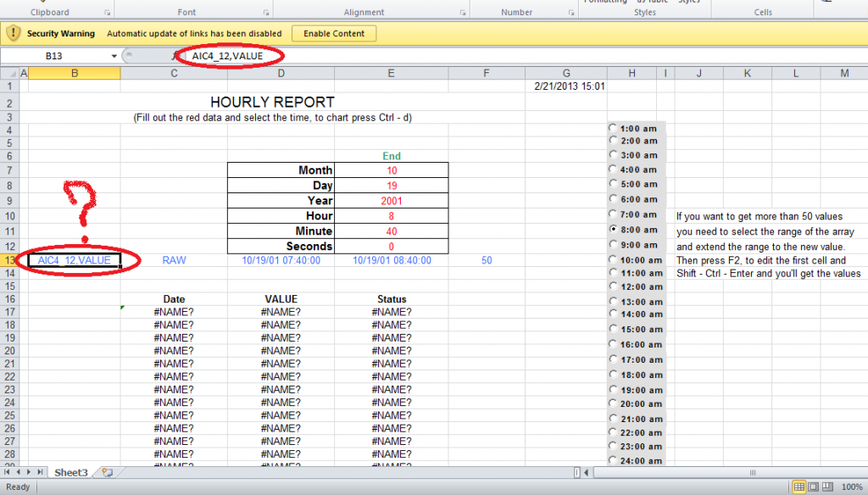Select the 18:00 am radio button
This screenshot has width=868, height=495.
pyautogui.click(x=613, y=375)
